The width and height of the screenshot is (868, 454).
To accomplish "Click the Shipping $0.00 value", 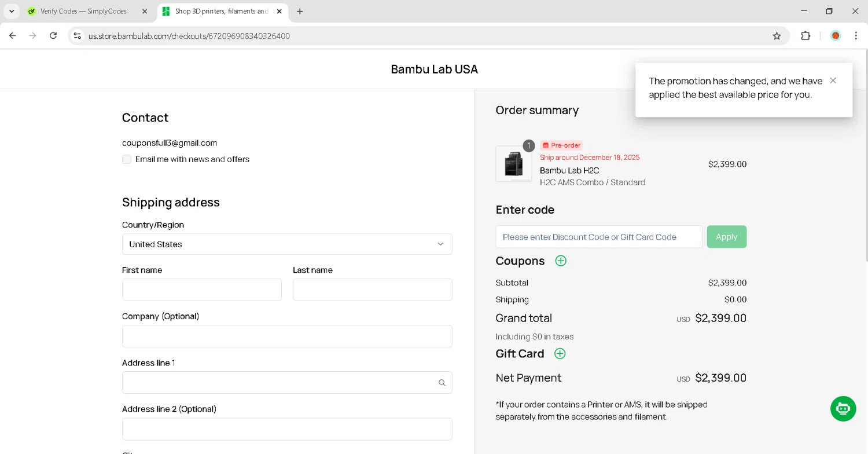I will coord(735,299).
